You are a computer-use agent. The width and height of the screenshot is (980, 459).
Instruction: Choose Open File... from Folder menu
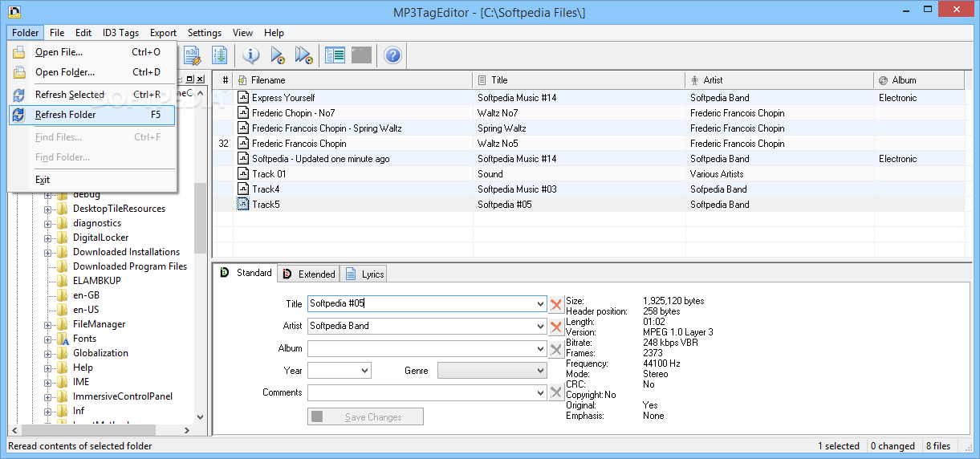pos(92,52)
